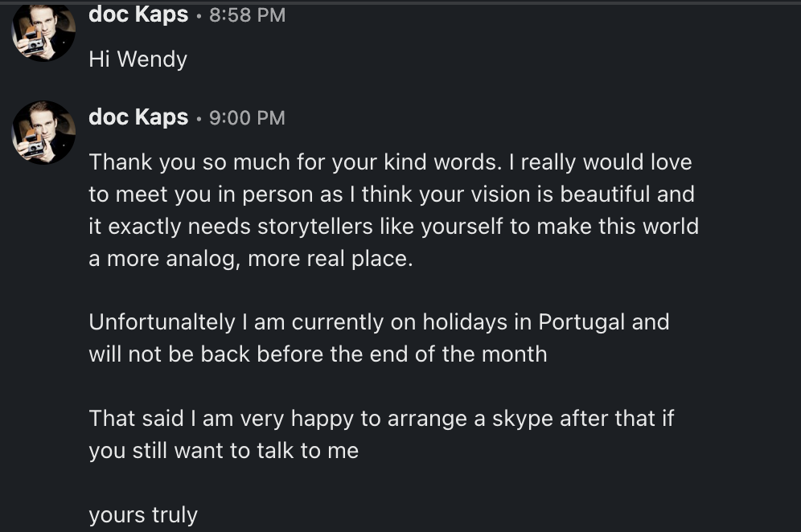The image size is (801, 532).
Task: Click the "you still want to talk to me" line
Action: (x=224, y=451)
